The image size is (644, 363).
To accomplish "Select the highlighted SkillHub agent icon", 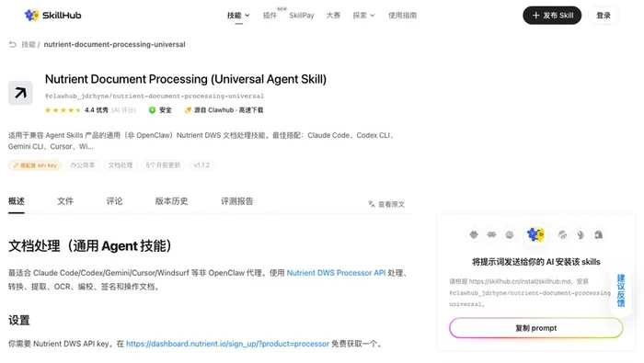I will coord(535,234).
